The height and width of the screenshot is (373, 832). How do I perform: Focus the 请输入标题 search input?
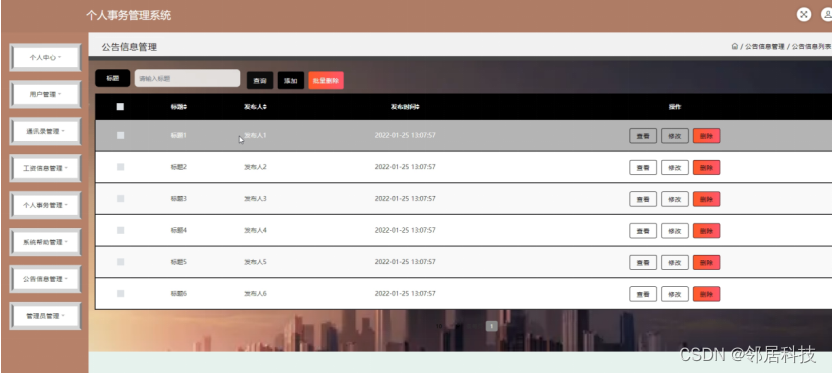click(187, 79)
